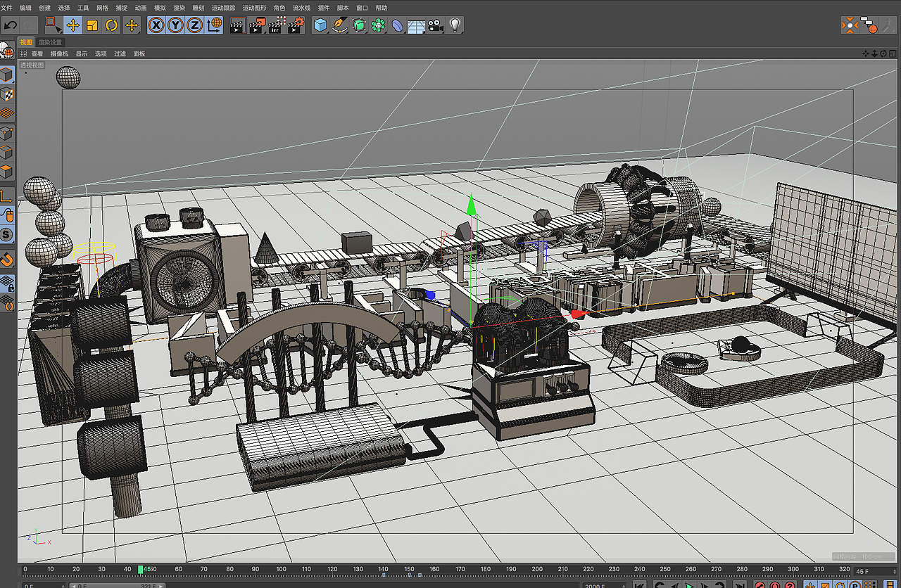This screenshot has height=588, width=901.
Task: Click the 透视视图 viewport label
Action: click(x=32, y=65)
